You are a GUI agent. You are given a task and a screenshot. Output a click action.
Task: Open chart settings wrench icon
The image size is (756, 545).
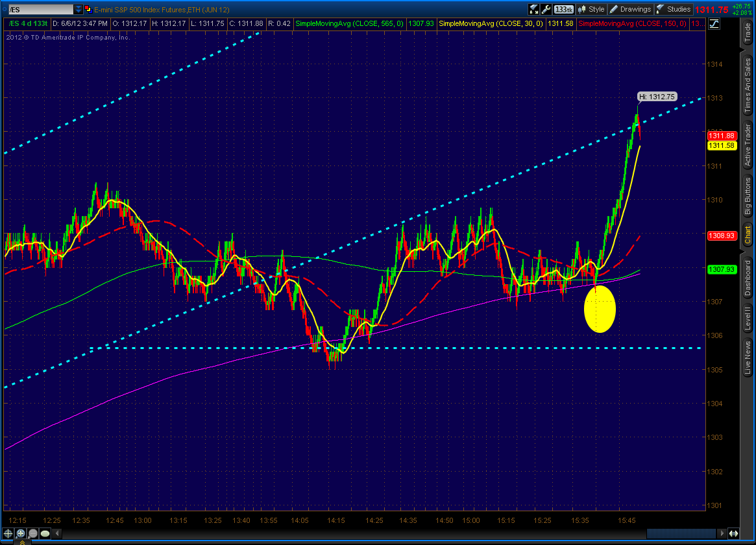546,9
